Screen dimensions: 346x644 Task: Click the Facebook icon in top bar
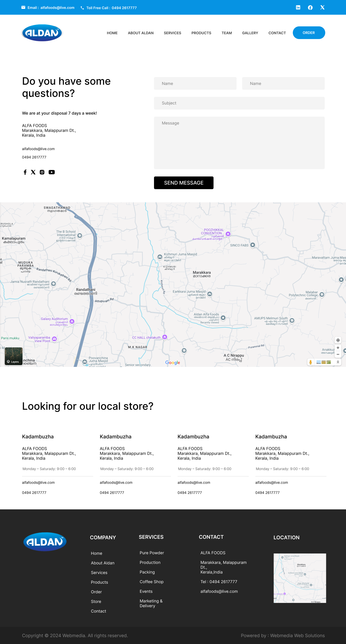click(310, 8)
